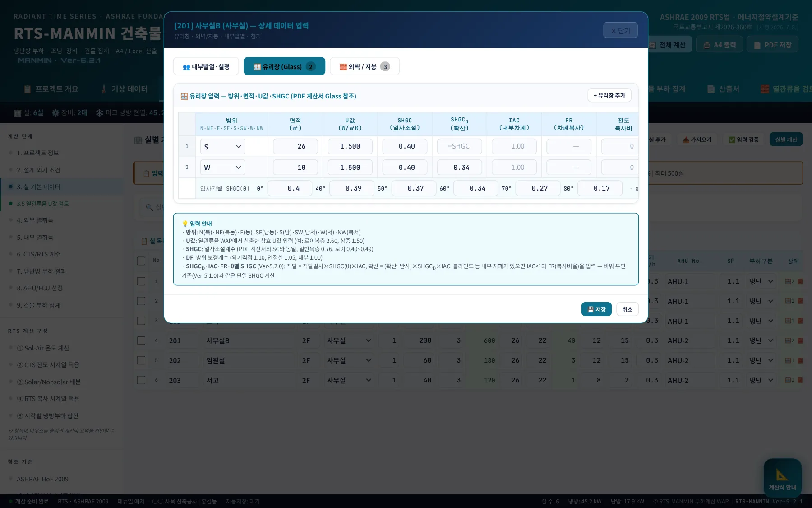Open the 계산식 안내 floating ruler button

click(782, 478)
